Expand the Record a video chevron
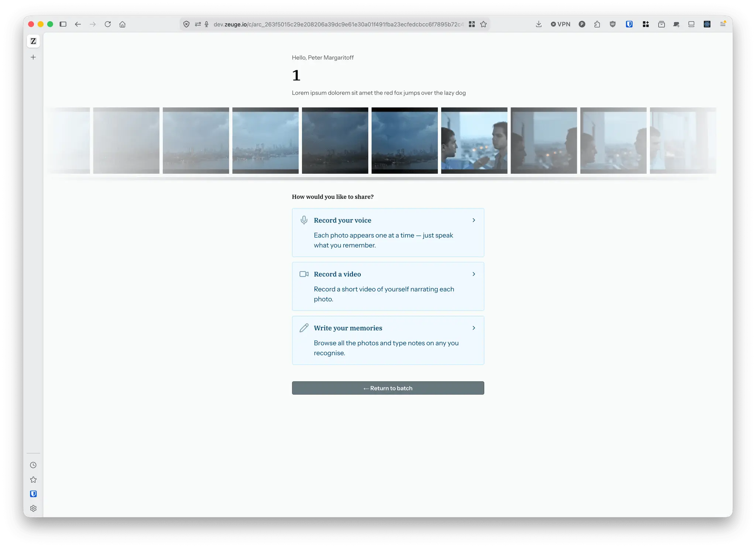The image size is (756, 548). [x=474, y=274]
